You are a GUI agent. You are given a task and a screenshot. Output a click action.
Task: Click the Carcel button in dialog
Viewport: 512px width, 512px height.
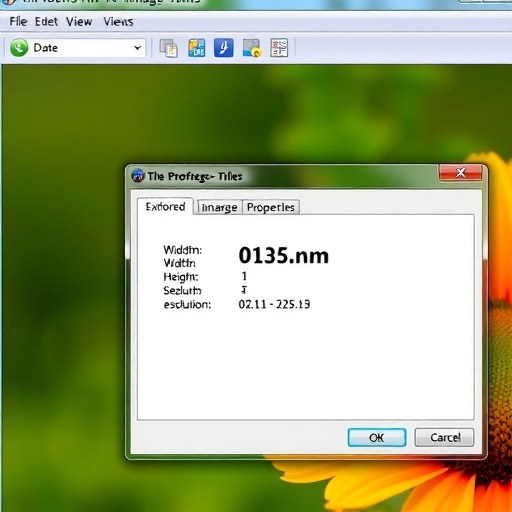[444, 437]
